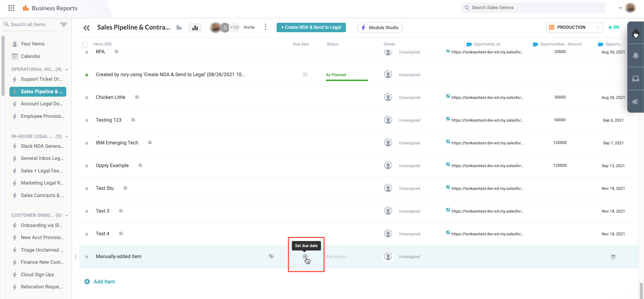The image size is (644, 299).
Task: Click the user profile avatar top right
Action: point(630,8)
